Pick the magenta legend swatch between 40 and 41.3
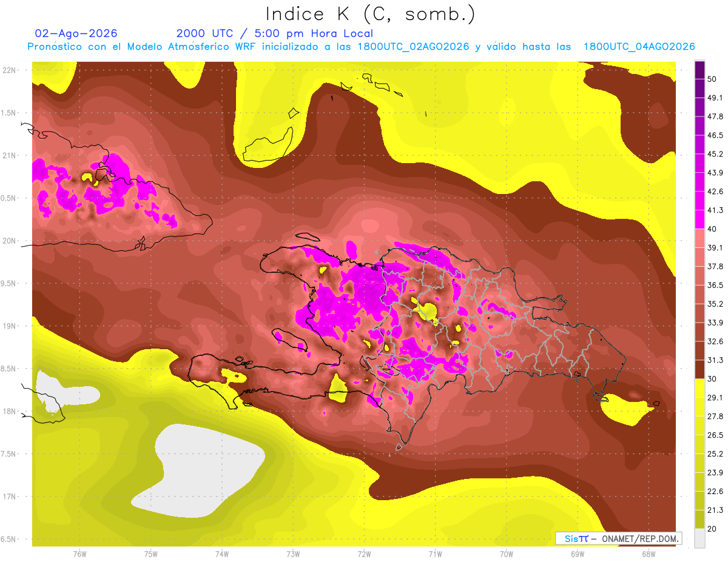 point(700,219)
